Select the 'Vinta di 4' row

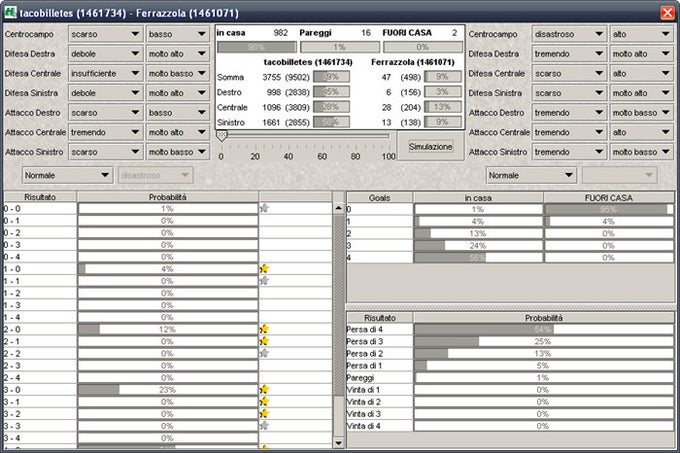510,426
